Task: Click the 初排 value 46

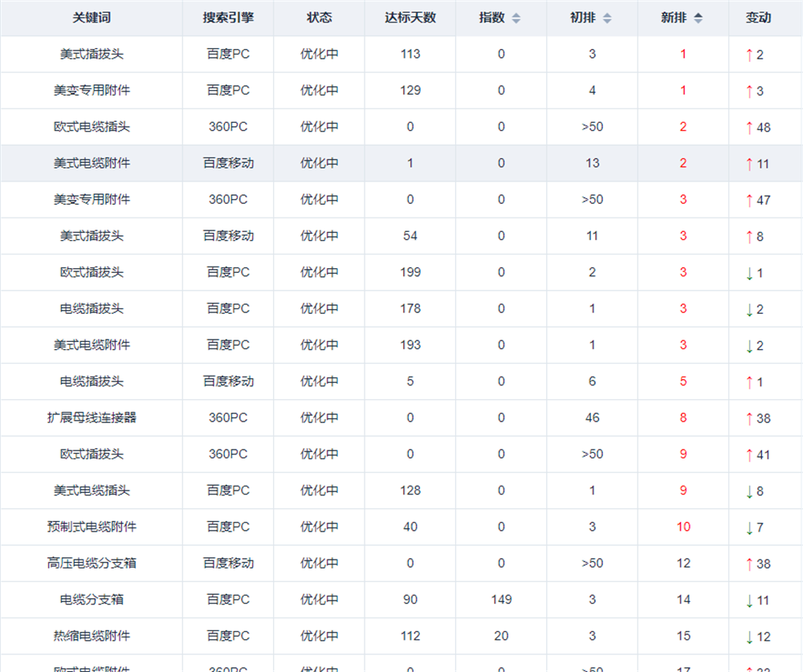Action: tap(593, 417)
